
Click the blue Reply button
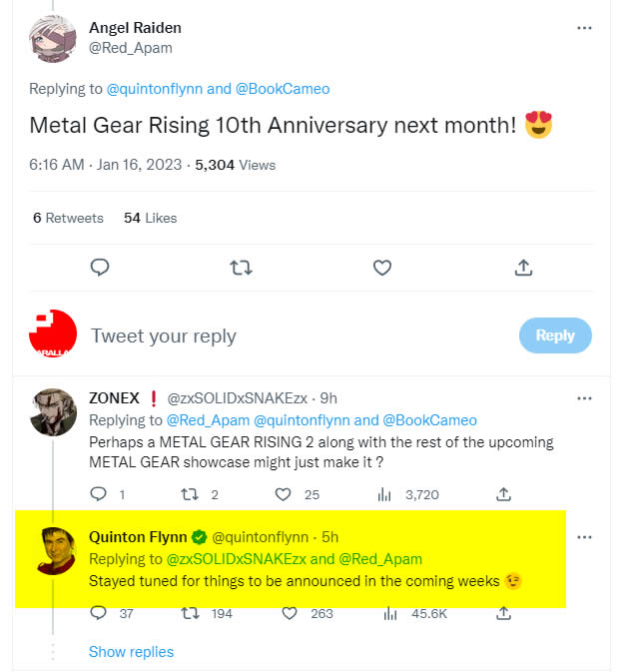554,336
